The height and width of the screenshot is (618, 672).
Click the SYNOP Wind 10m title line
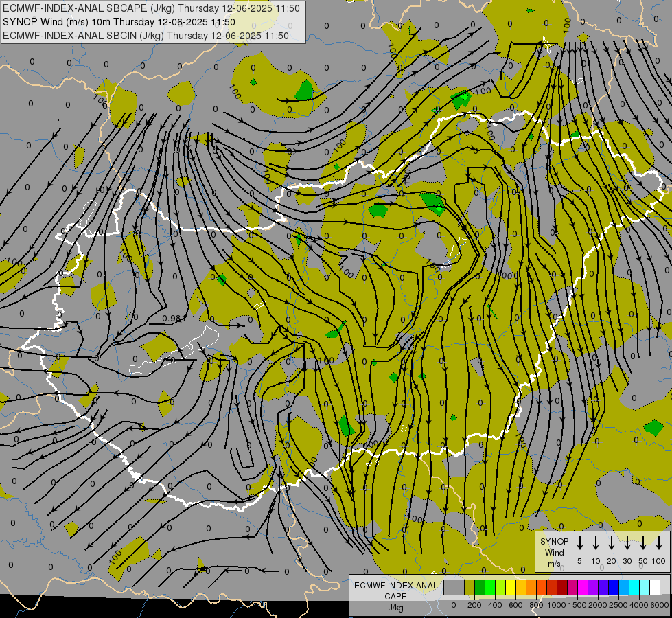point(119,22)
